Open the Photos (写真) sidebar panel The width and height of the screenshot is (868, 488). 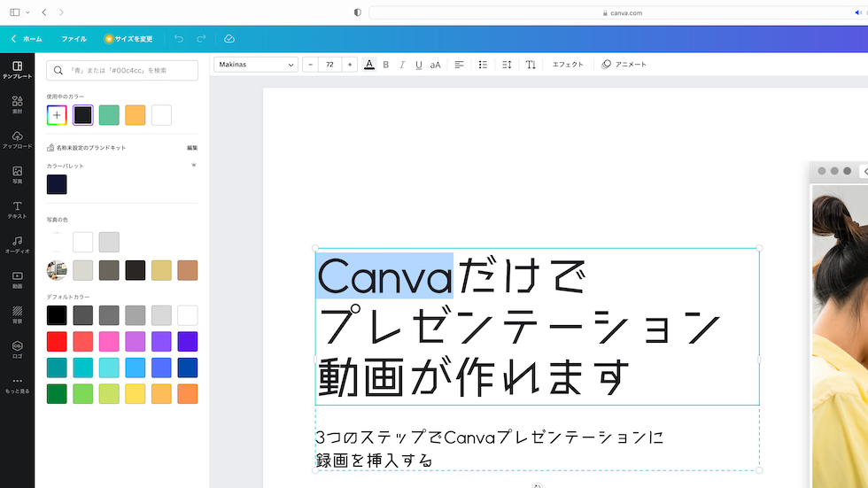click(17, 174)
